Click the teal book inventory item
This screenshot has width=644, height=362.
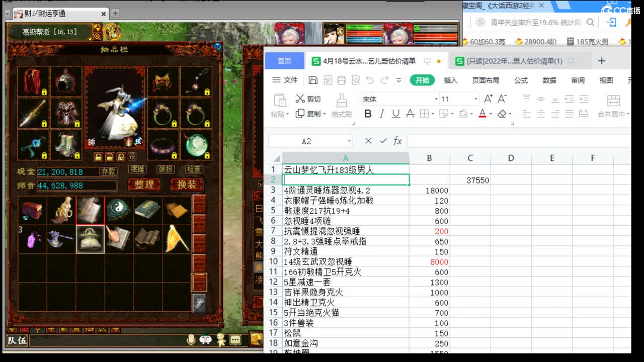tap(148, 210)
